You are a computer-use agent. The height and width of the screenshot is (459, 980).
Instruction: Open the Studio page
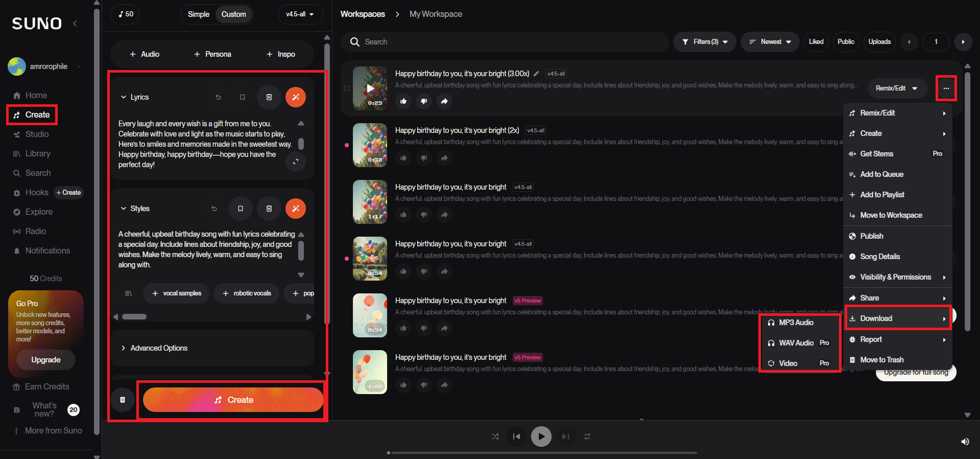tap(31, 134)
